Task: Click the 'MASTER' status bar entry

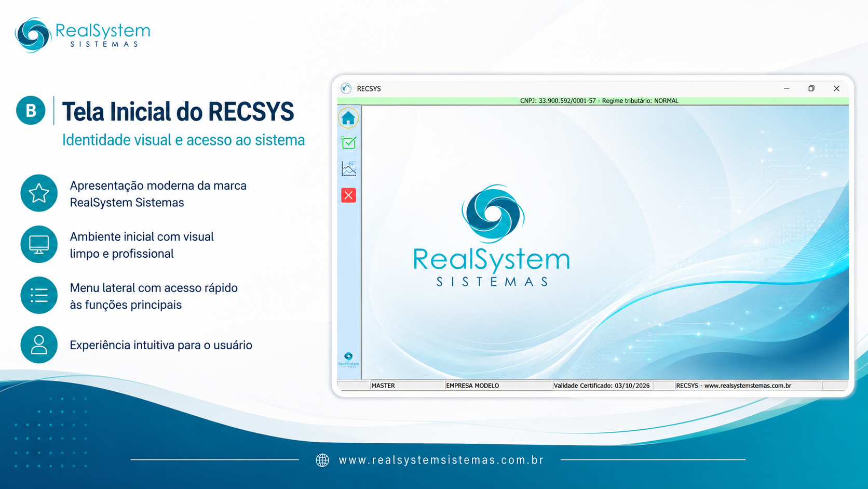Action: coord(383,386)
